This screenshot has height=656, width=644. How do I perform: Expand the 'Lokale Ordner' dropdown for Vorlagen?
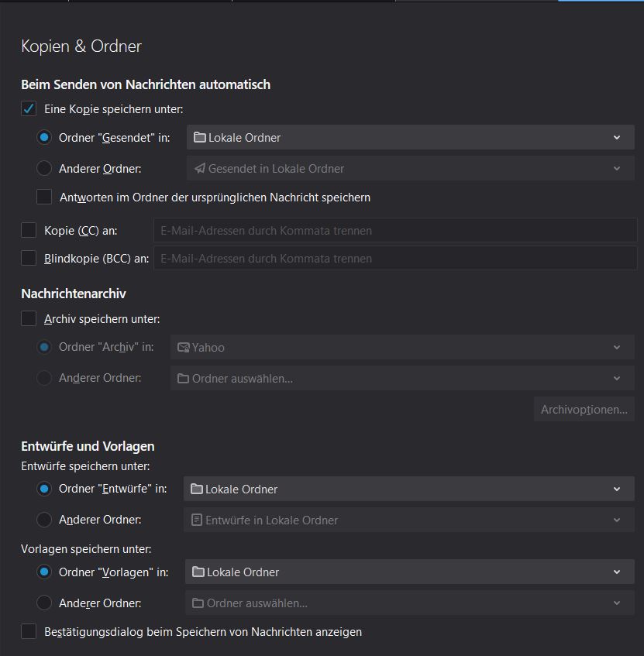[409, 572]
